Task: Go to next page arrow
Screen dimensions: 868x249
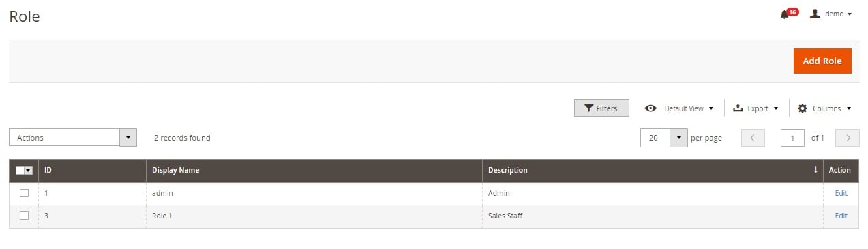Action: point(848,138)
